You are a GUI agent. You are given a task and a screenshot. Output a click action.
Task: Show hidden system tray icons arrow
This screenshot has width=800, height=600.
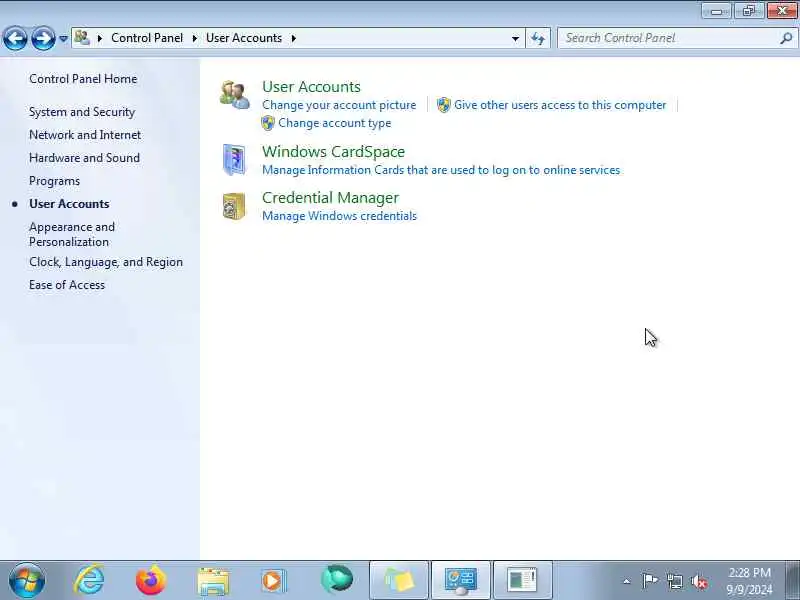[627, 581]
